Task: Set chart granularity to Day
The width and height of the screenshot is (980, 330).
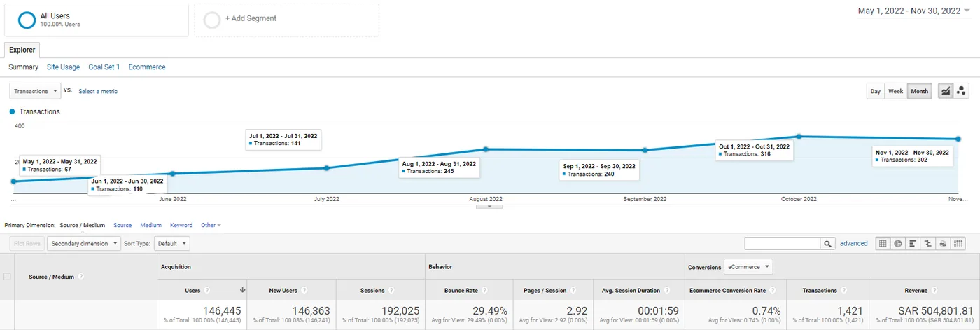Action: coord(875,91)
